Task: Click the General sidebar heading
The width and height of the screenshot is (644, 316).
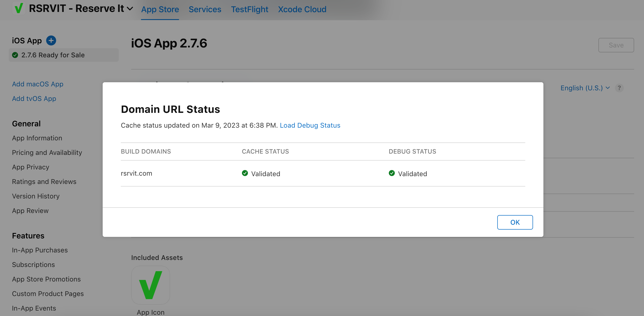Action: pos(26,124)
